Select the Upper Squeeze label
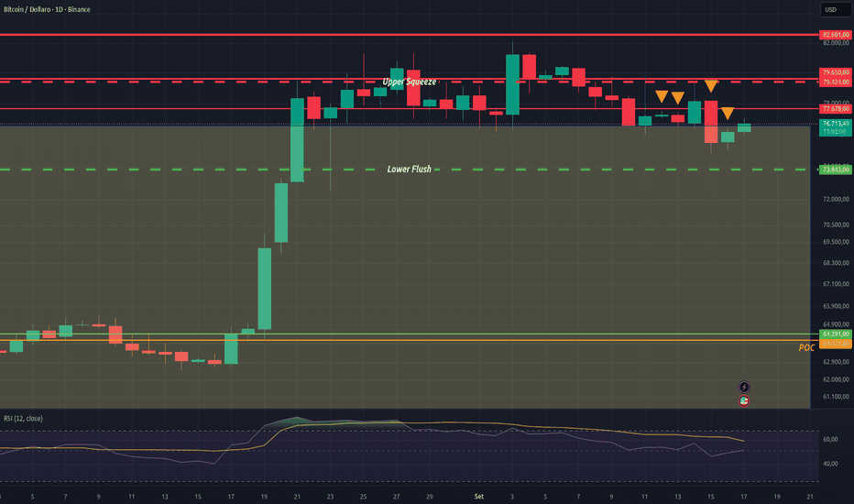Screen dimensions: 854x504 pos(409,82)
